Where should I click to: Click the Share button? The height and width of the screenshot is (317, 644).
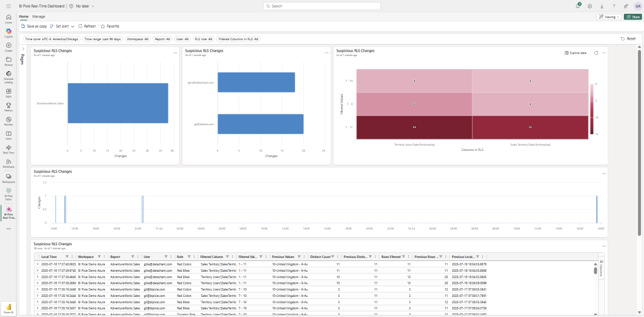[631, 17]
